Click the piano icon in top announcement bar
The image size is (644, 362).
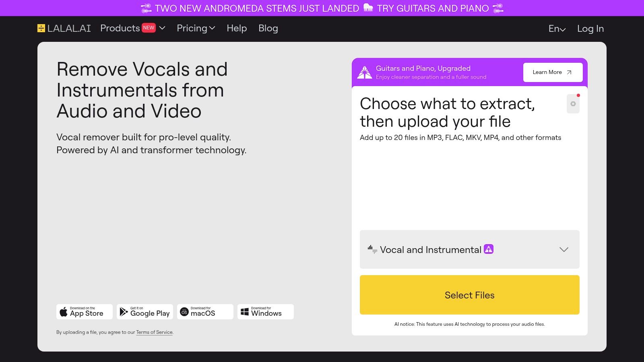(368, 8)
